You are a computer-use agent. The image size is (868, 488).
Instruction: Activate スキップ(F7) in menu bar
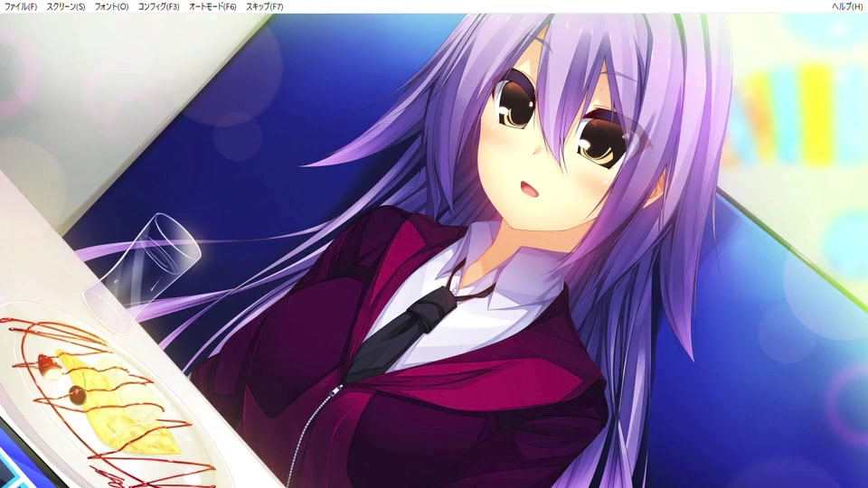click(x=265, y=6)
